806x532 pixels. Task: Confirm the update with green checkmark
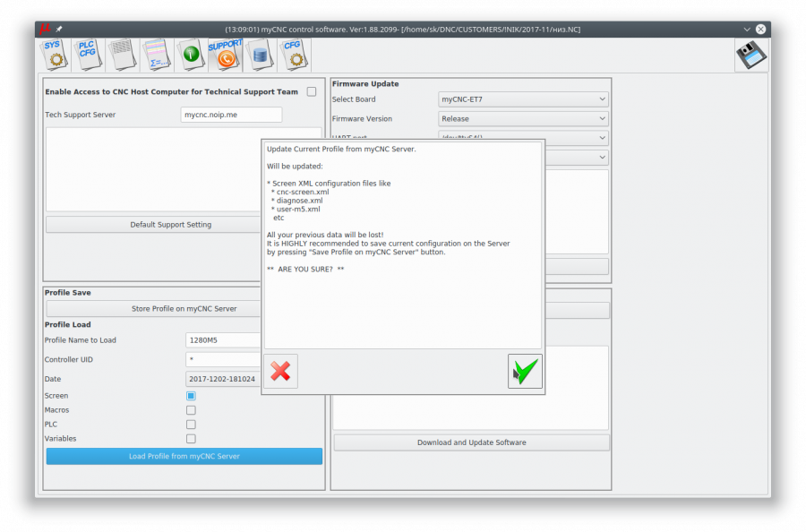tap(525, 371)
